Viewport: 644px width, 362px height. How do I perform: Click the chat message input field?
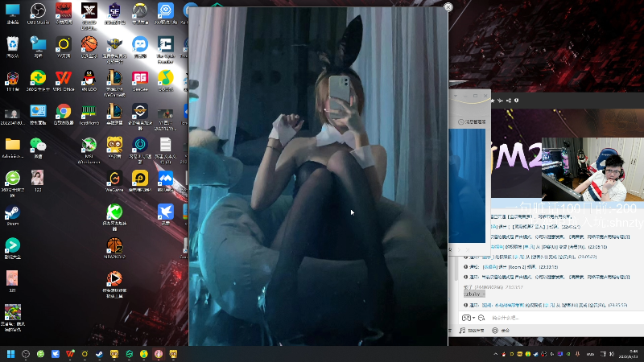pos(566,318)
